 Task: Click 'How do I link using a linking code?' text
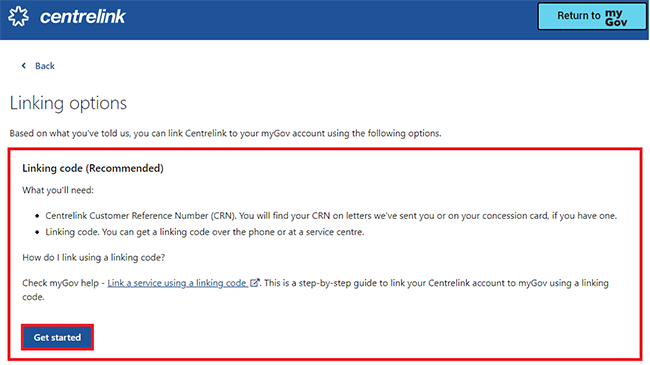94,257
